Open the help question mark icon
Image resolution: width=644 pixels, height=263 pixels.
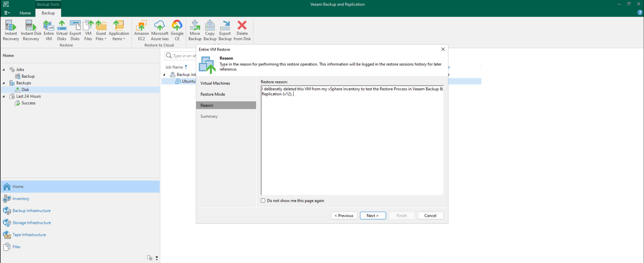point(640,13)
